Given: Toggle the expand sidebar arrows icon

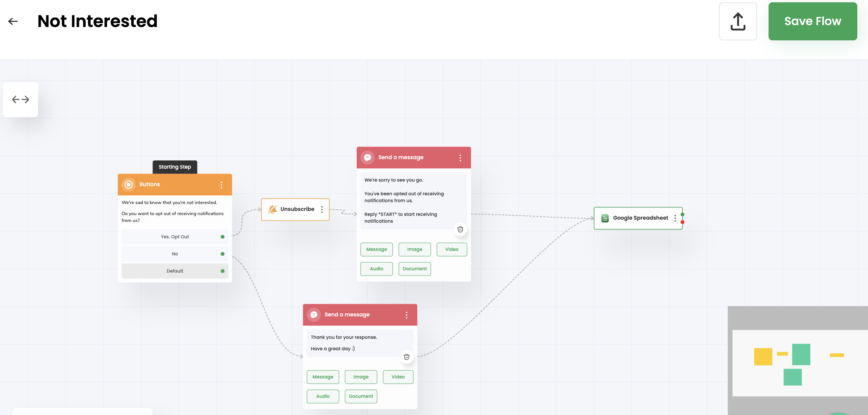Looking at the screenshot, I should coord(21,100).
